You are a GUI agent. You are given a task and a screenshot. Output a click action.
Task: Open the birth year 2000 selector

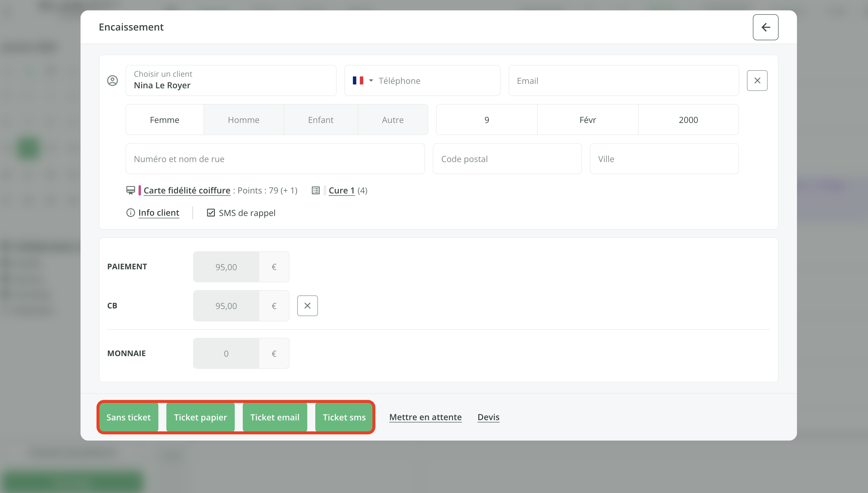pyautogui.click(x=688, y=120)
